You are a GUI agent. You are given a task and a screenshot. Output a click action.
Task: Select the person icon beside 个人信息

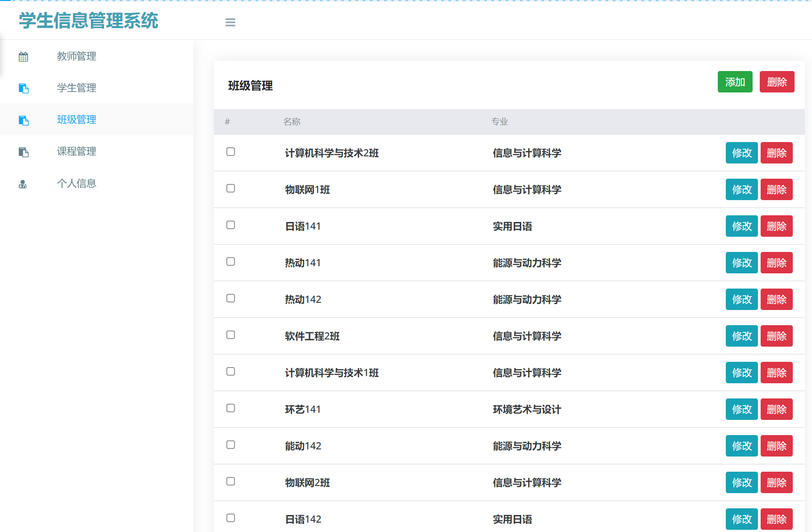23,184
